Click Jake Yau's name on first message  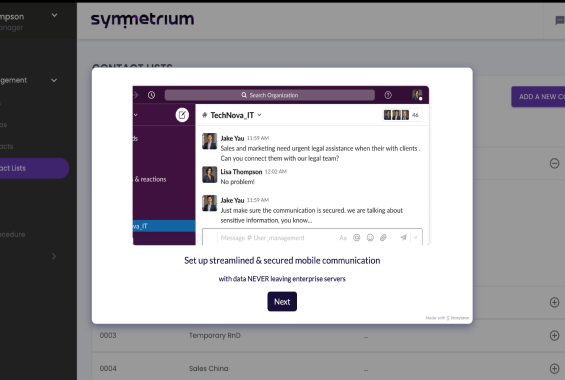232,138
